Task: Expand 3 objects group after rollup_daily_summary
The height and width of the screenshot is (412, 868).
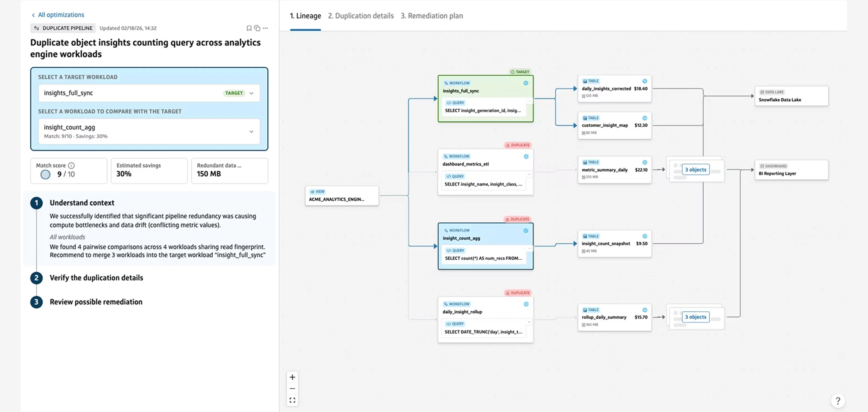Action: (695, 317)
